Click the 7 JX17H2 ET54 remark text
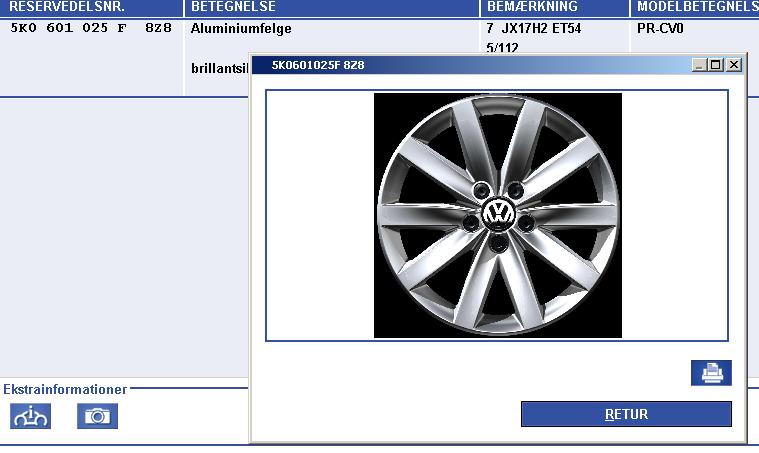 point(533,29)
